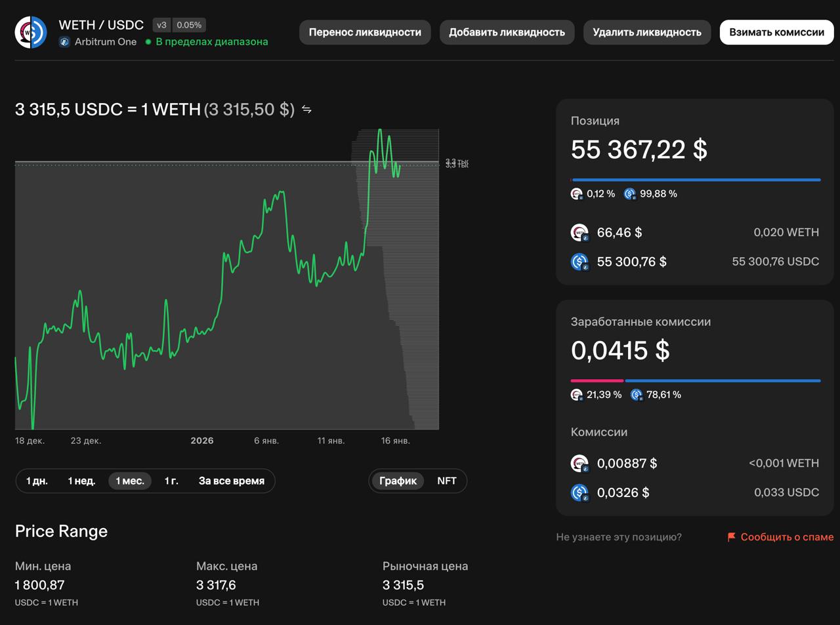Choose the 1 г. chart period

pos(171,481)
